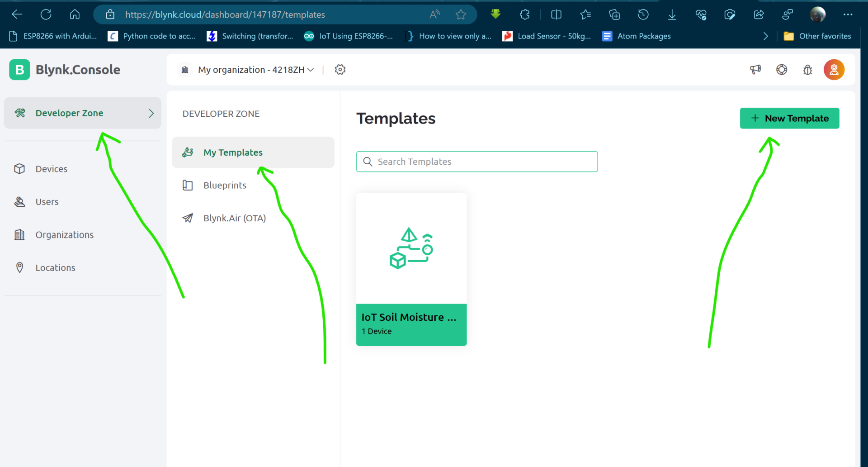Open Users in sidebar

tap(82, 202)
